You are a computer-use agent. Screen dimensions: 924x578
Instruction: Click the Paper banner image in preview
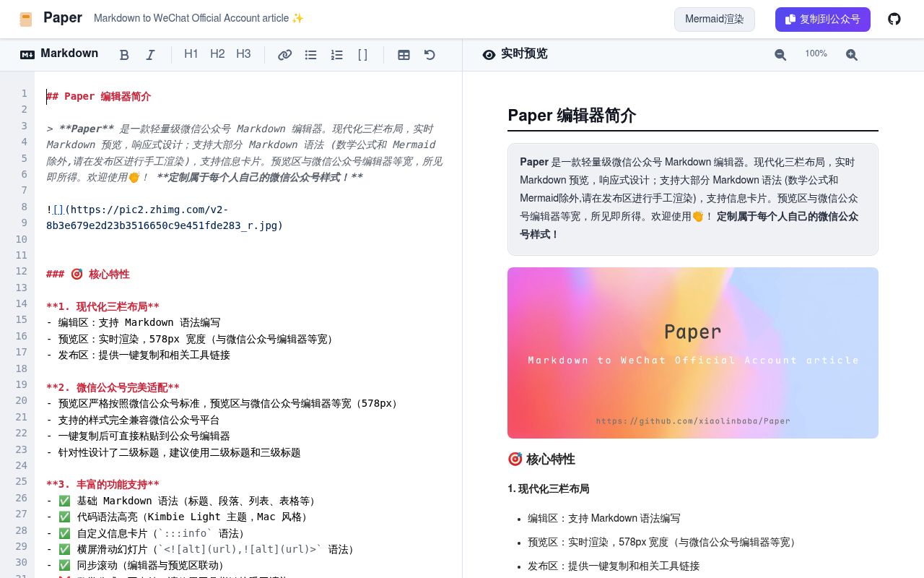point(693,353)
